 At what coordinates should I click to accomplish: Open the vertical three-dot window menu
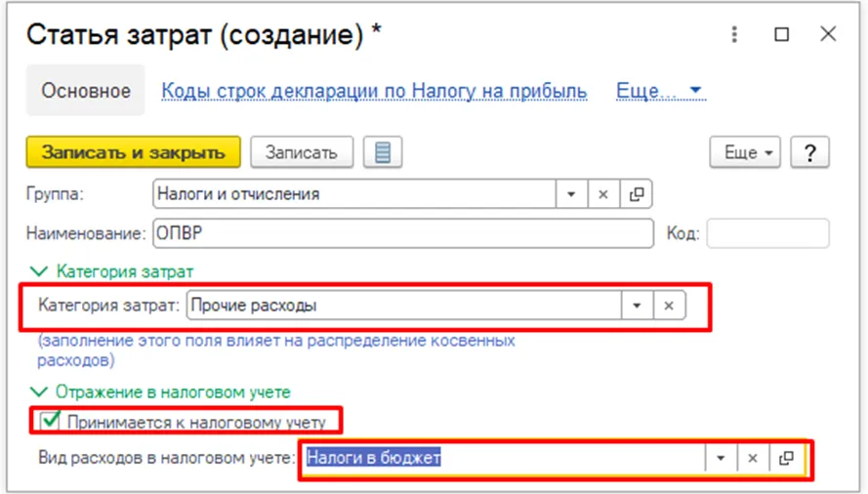(734, 34)
